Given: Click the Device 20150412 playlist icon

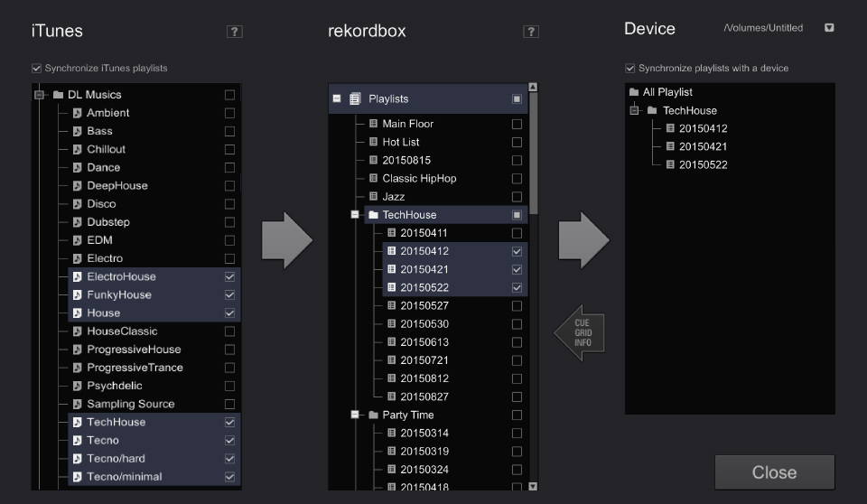Looking at the screenshot, I should click(x=670, y=128).
